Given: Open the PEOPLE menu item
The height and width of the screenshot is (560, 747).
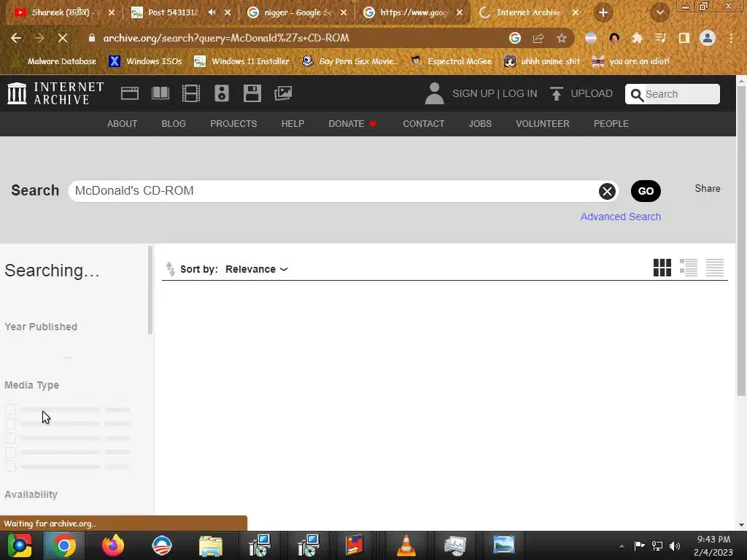Looking at the screenshot, I should (611, 124).
